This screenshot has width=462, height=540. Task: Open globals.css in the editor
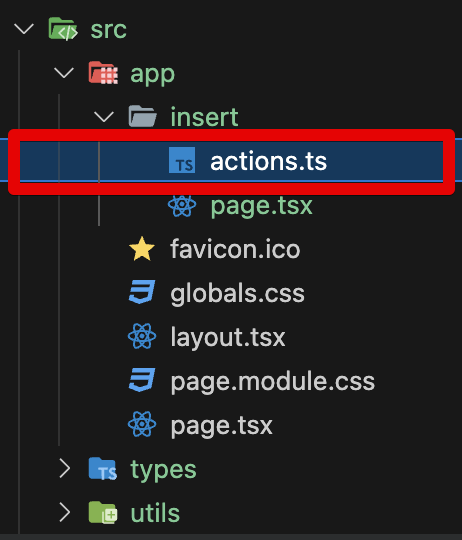[x=238, y=293]
